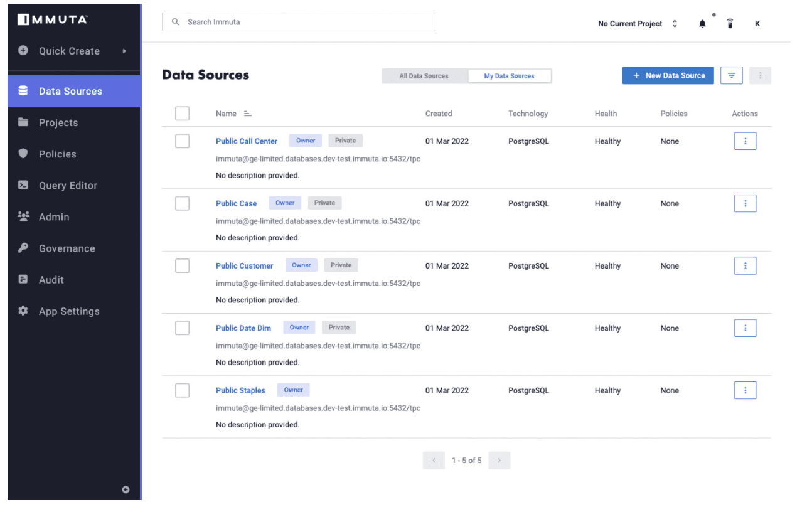Screen dimensions: 812x517
Task: Click the wireless beacon icon in header
Action: tap(730, 24)
